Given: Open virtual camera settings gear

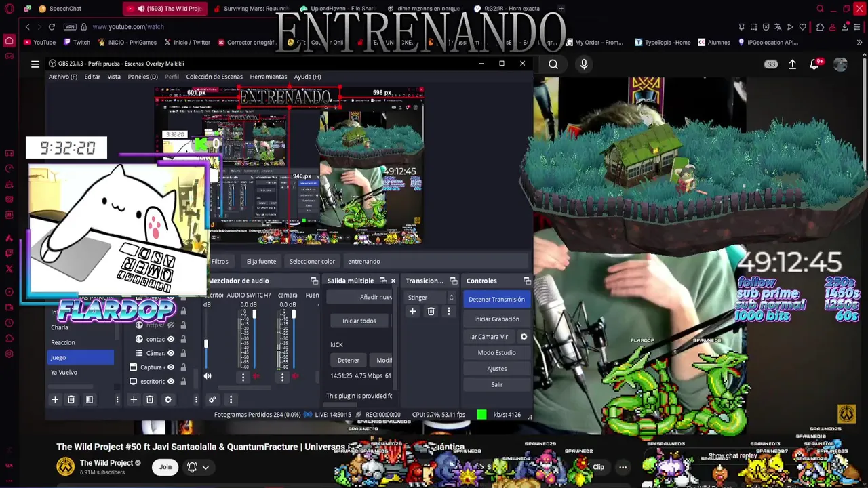Looking at the screenshot, I should tap(524, 336).
